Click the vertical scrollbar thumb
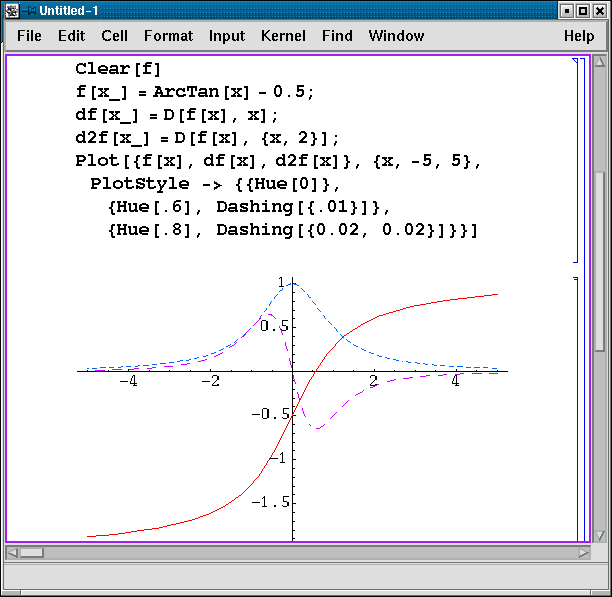 (600, 261)
